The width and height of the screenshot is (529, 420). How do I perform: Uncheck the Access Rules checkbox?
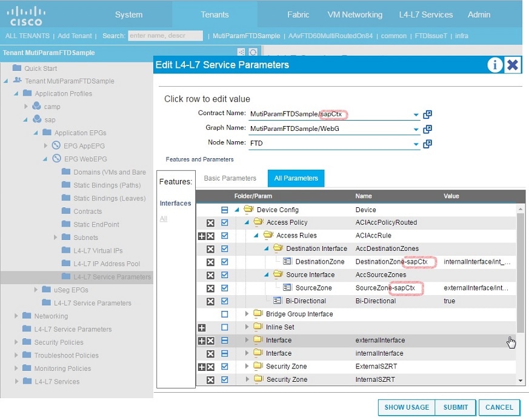(x=225, y=236)
